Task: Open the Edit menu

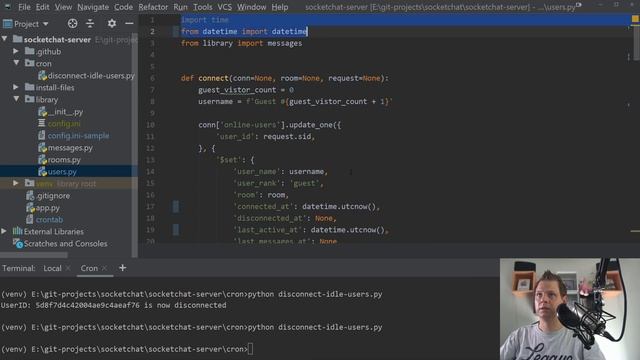Action: tap(42, 7)
